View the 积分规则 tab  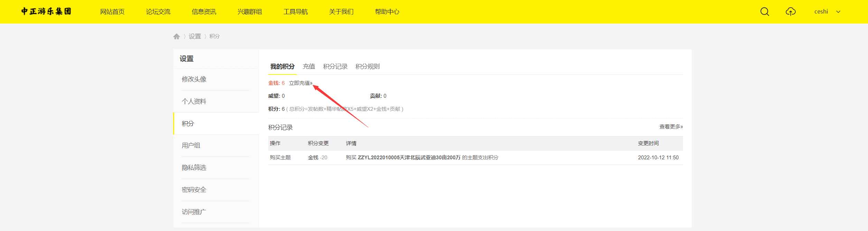click(x=367, y=66)
